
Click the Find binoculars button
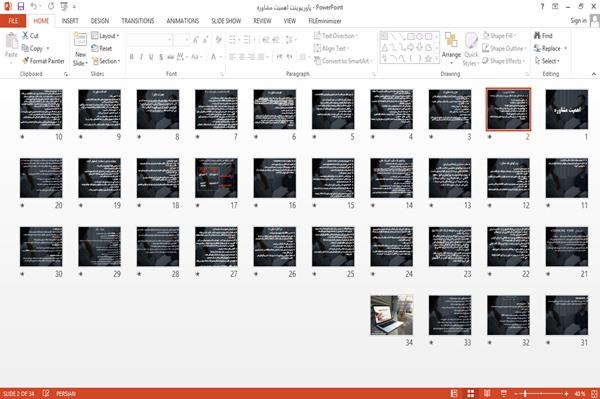pyautogui.click(x=543, y=36)
